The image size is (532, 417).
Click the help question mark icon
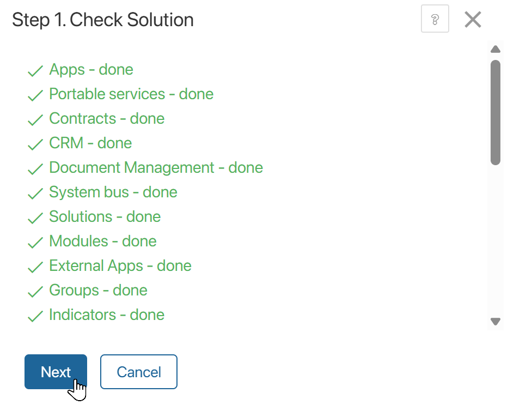point(435,19)
